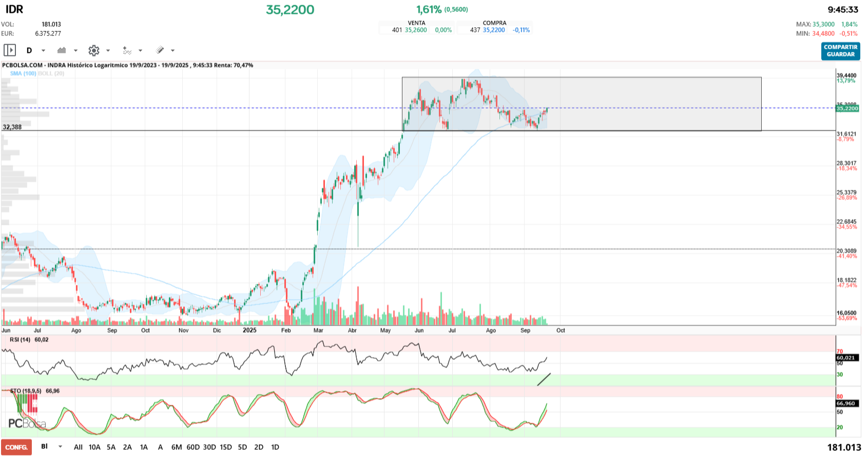Open chart settings gear icon
The width and height of the screenshot is (868, 458).
[93, 50]
